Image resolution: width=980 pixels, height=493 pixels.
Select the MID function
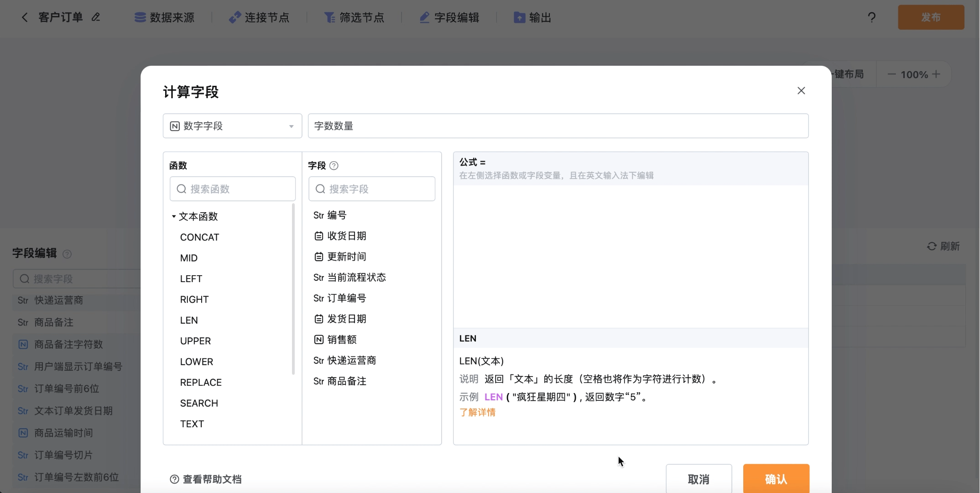click(189, 258)
